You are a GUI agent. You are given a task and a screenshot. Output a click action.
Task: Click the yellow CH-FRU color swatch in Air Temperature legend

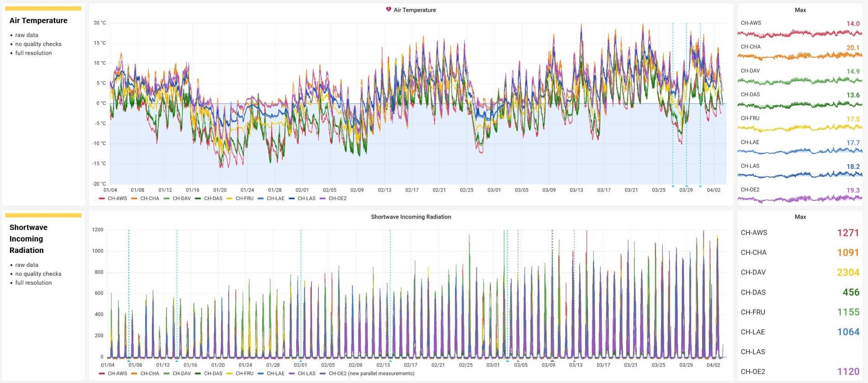pos(229,198)
